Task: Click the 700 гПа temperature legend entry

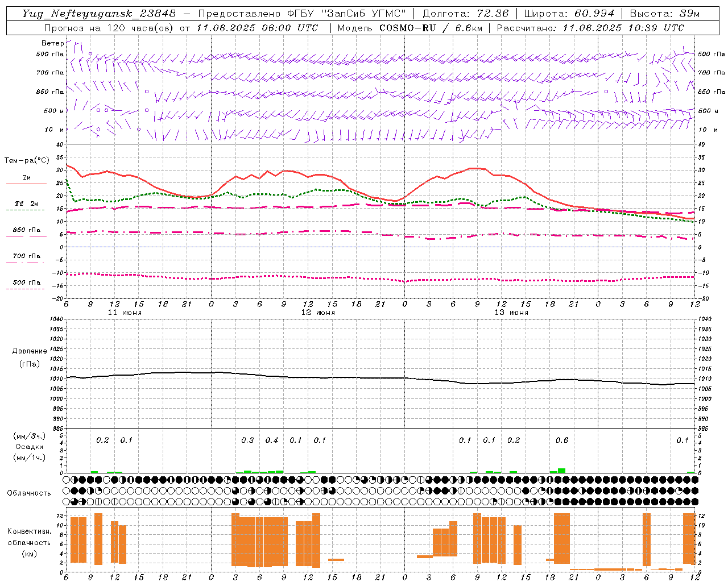Action: tap(26, 256)
